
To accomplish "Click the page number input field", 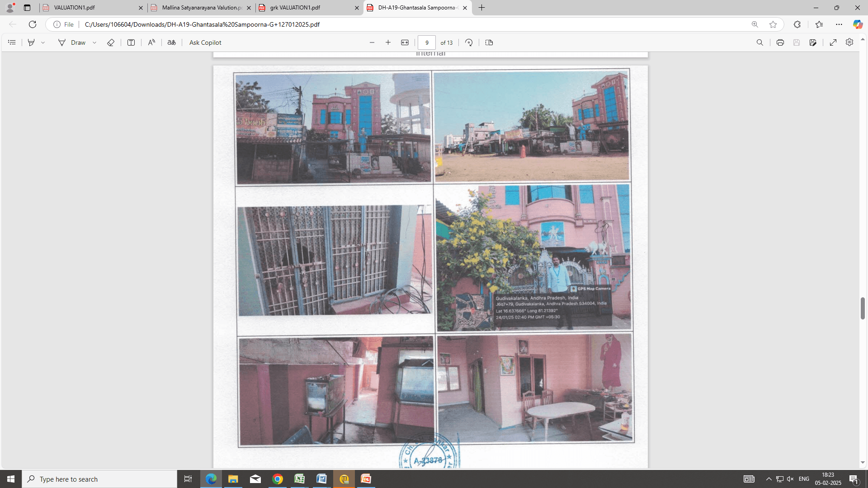I will [427, 42].
